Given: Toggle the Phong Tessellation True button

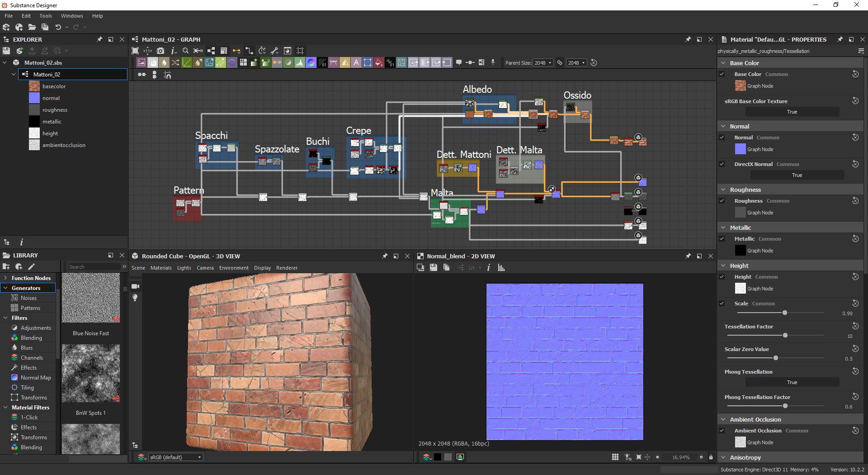Looking at the screenshot, I should [792, 382].
